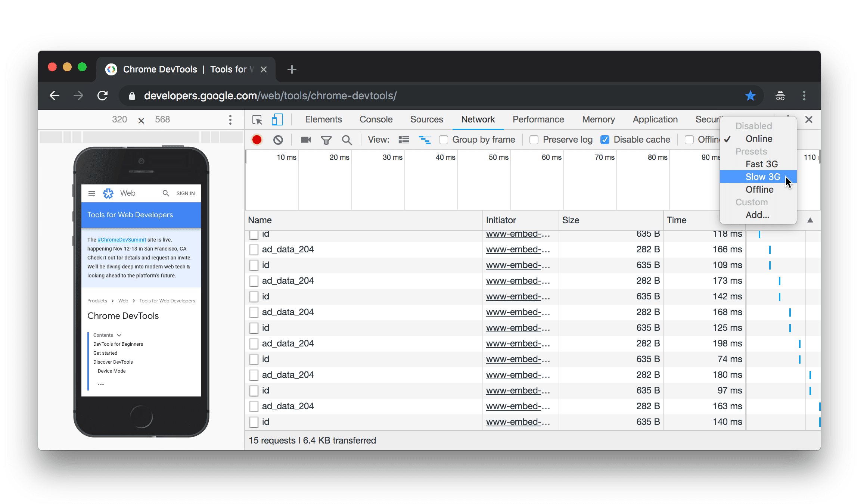The image size is (867, 504).
Task: Select Online network condition option
Action: [x=758, y=139]
